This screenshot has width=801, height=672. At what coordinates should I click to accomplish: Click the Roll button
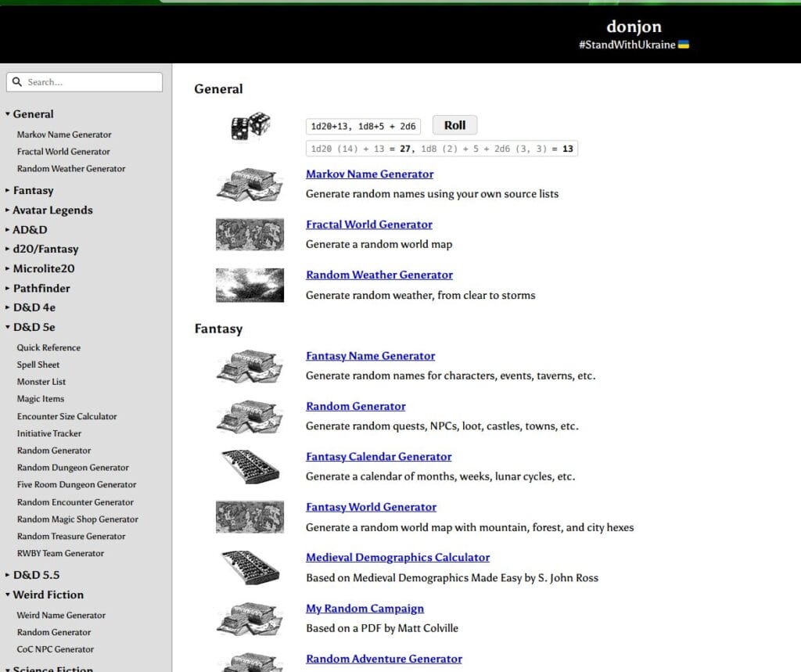[454, 125]
